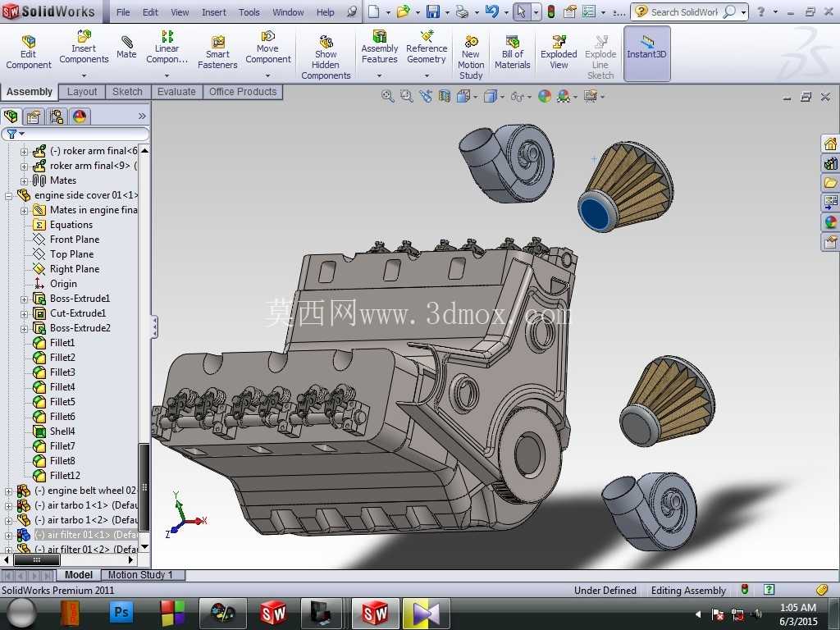
Task: Start a New Motion Study
Action: pos(471,57)
